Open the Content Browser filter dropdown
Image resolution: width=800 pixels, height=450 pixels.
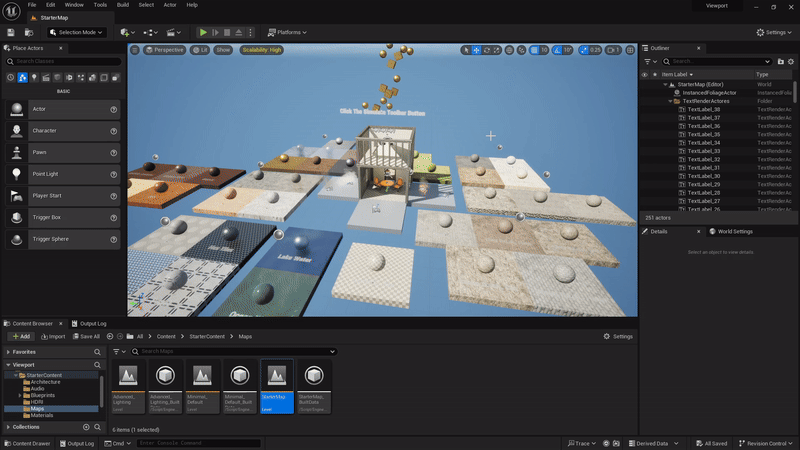click(119, 352)
